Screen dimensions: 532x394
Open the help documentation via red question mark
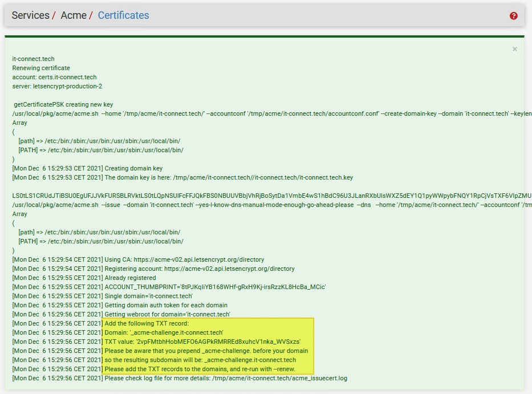coord(513,15)
